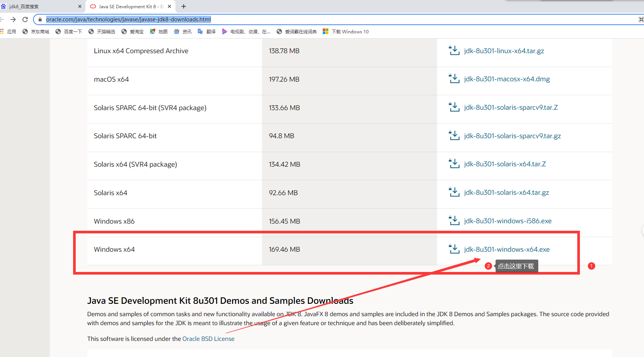
Task: Open 爱淘宝 bookmark
Action: click(x=133, y=32)
